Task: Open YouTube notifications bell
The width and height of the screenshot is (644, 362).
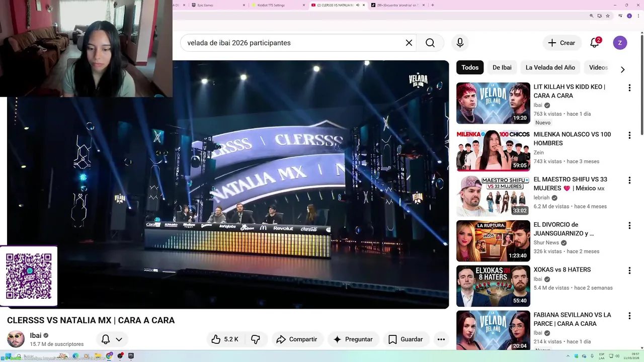Action: [x=594, y=43]
